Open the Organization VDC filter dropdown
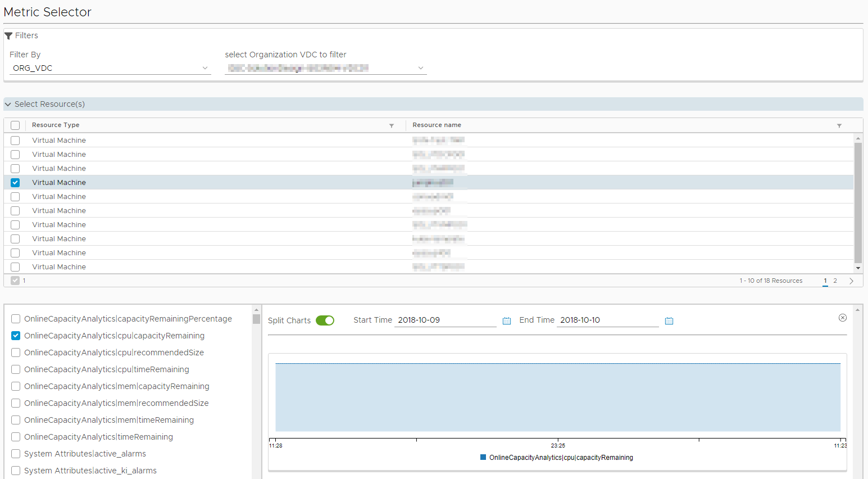 tap(326, 68)
